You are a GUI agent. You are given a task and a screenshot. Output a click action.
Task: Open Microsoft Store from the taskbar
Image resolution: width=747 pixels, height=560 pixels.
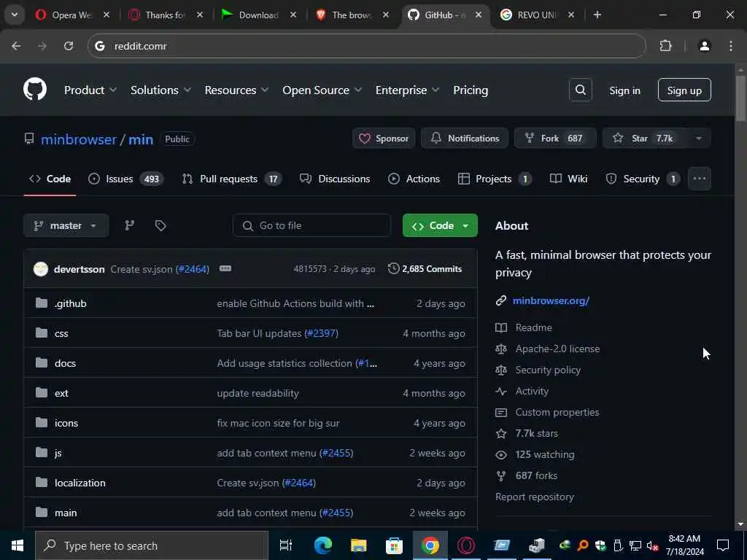[394, 545]
